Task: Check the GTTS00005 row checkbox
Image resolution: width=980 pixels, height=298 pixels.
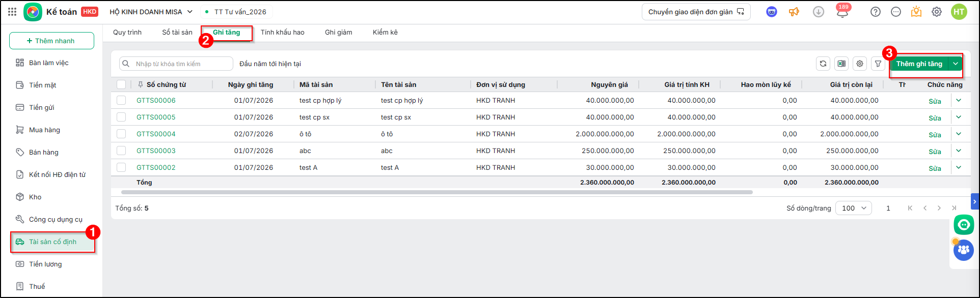Action: pyautogui.click(x=121, y=117)
